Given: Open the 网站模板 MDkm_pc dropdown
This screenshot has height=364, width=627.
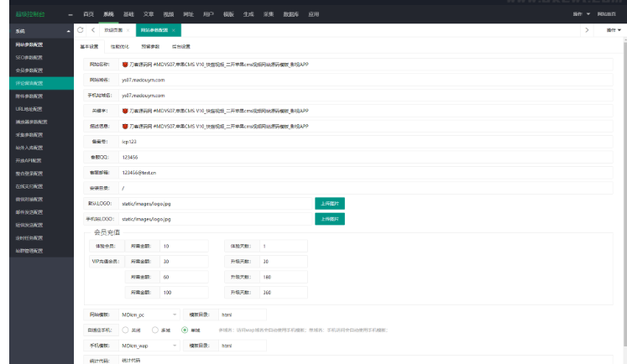Looking at the screenshot, I should [148, 315].
